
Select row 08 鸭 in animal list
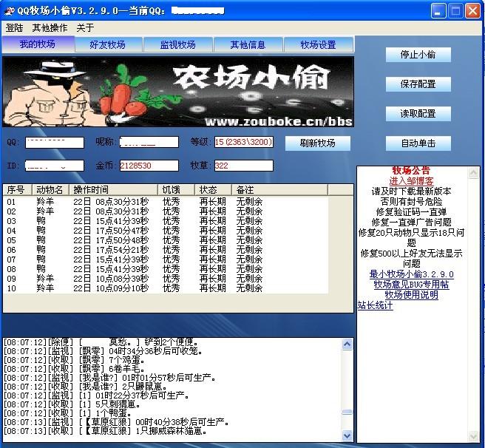pyautogui.click(x=166, y=269)
